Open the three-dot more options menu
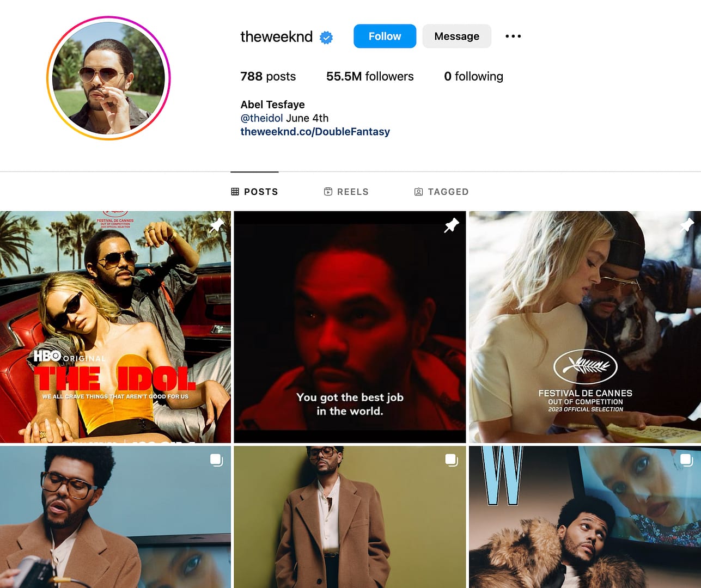This screenshot has width=701, height=588. coord(513,36)
